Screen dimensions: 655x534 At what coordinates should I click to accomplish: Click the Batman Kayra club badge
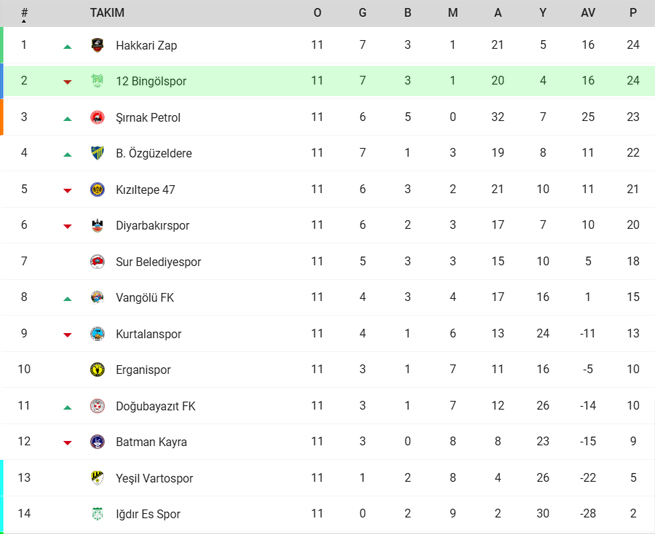[97, 442]
